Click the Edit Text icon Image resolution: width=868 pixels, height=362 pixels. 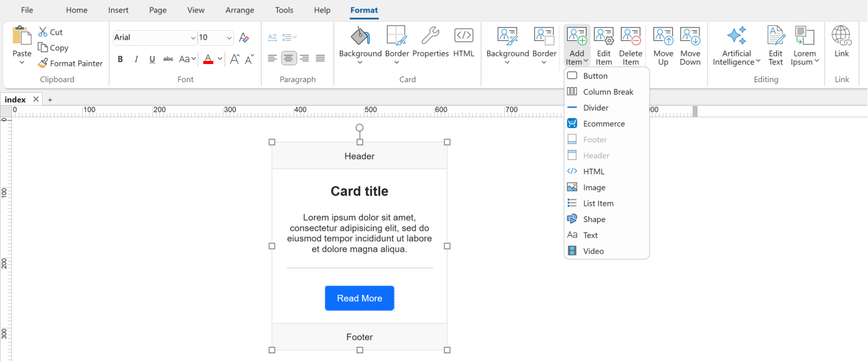point(776,36)
